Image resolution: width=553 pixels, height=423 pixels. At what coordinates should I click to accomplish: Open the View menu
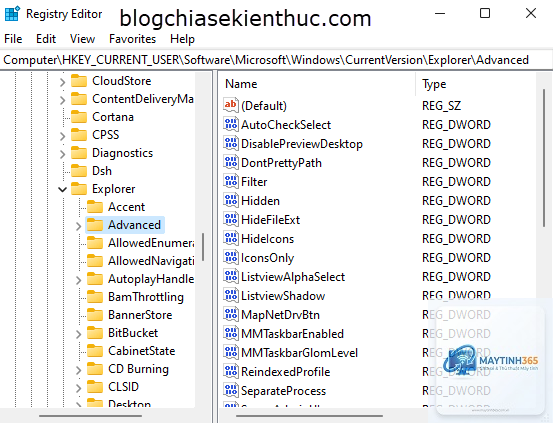pos(82,38)
